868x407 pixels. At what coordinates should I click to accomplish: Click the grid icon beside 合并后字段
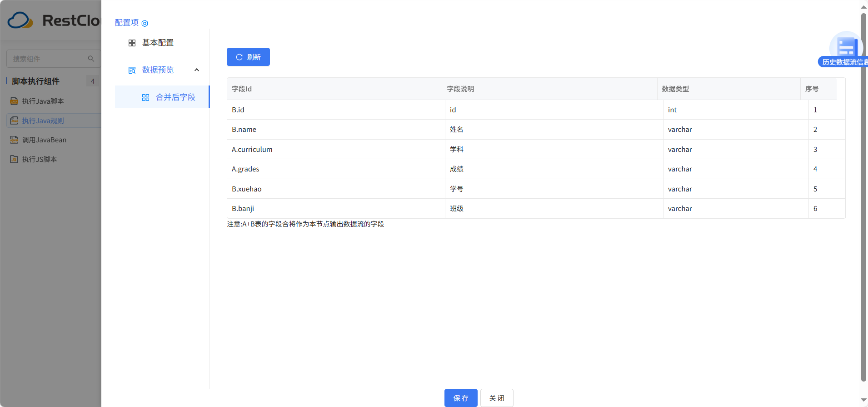point(145,97)
